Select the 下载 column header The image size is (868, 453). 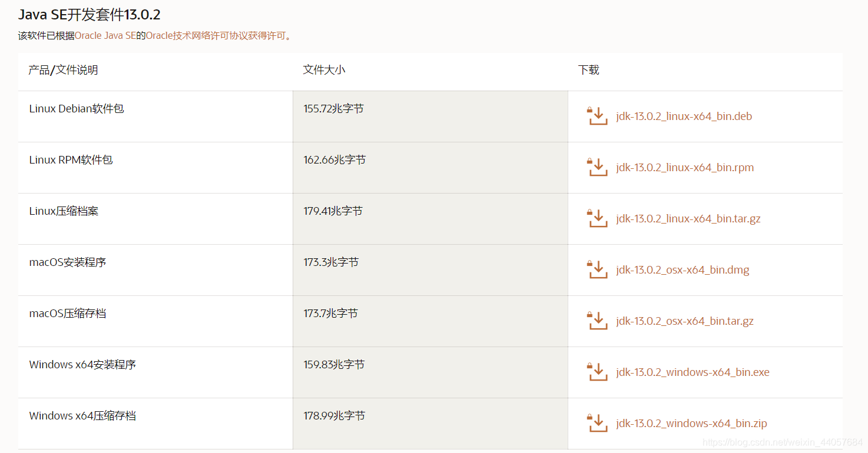tap(589, 70)
